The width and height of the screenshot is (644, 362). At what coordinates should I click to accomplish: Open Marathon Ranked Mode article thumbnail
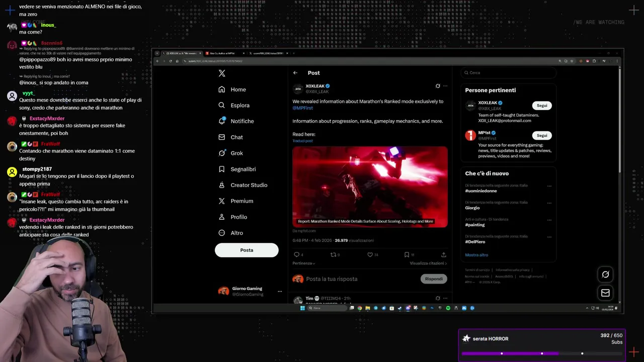pyautogui.click(x=370, y=187)
